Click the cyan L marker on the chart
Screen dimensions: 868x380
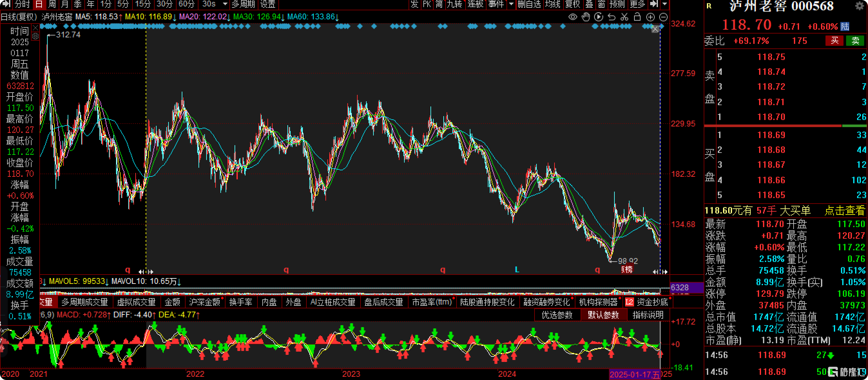pyautogui.click(x=517, y=269)
